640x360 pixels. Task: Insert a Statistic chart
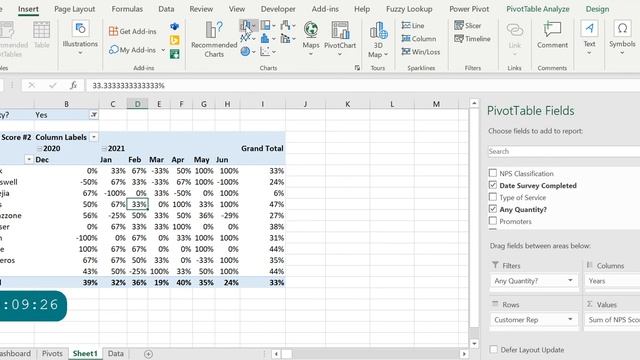[x=268, y=38]
